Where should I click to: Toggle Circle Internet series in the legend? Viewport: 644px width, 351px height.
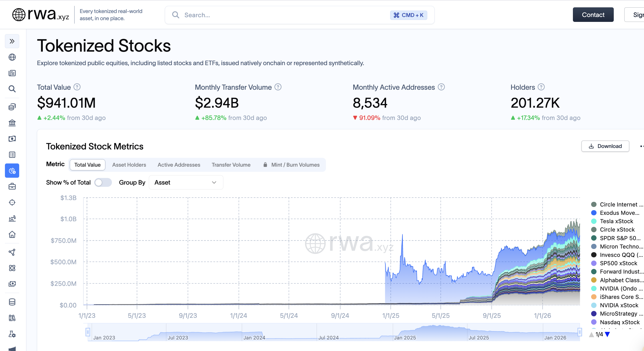tap(617, 205)
